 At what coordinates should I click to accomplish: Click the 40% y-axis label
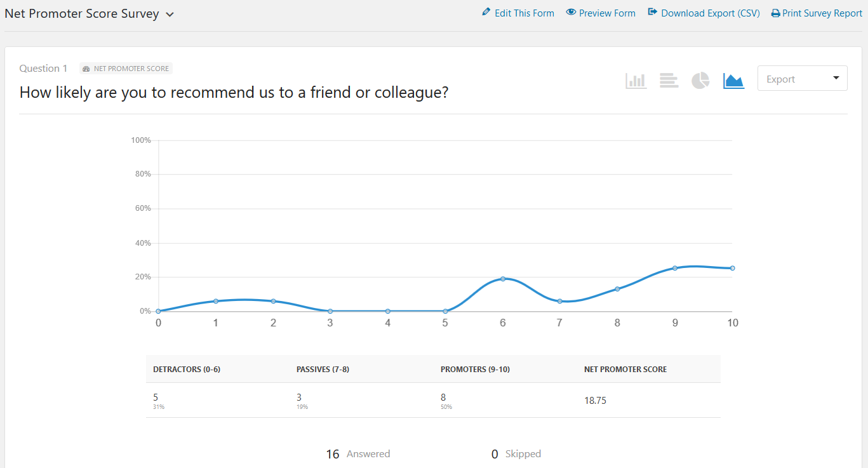pos(142,243)
